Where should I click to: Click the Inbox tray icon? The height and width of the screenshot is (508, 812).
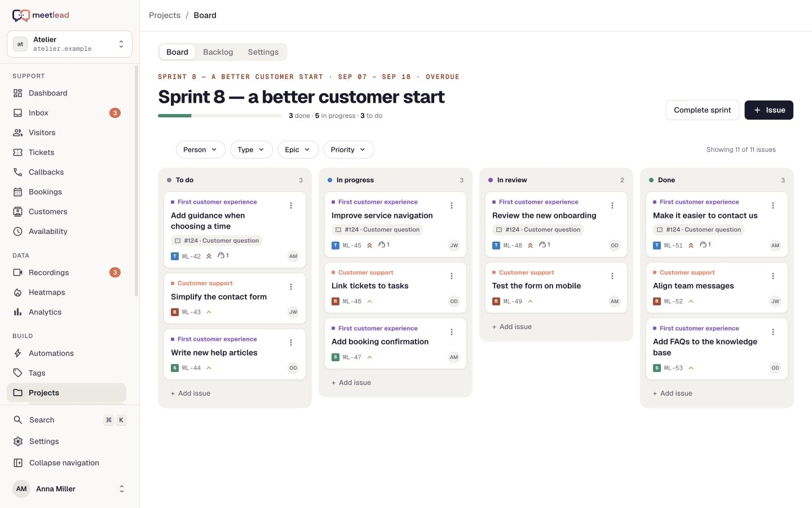[18, 113]
